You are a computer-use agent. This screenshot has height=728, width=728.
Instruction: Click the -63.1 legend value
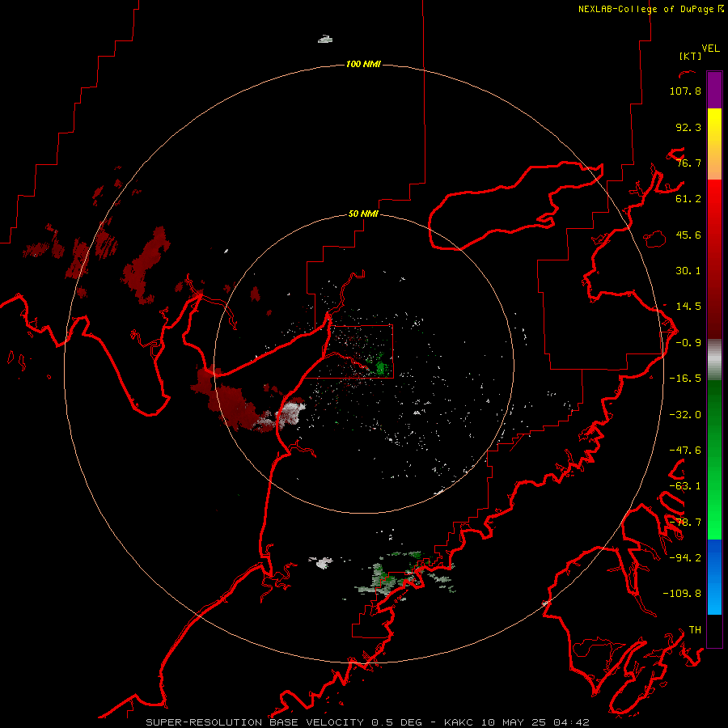[685, 486]
